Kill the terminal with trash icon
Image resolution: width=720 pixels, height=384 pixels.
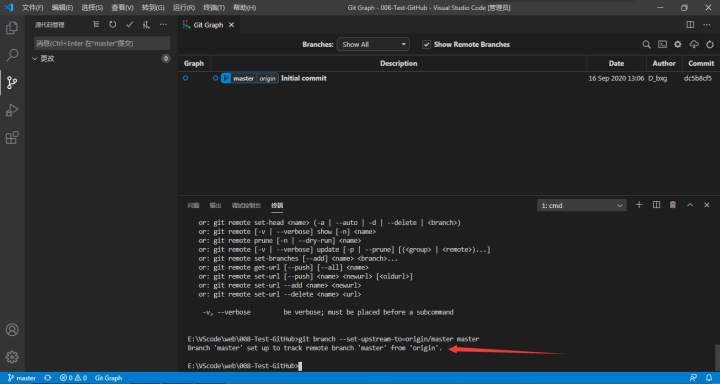pyautogui.click(x=673, y=205)
